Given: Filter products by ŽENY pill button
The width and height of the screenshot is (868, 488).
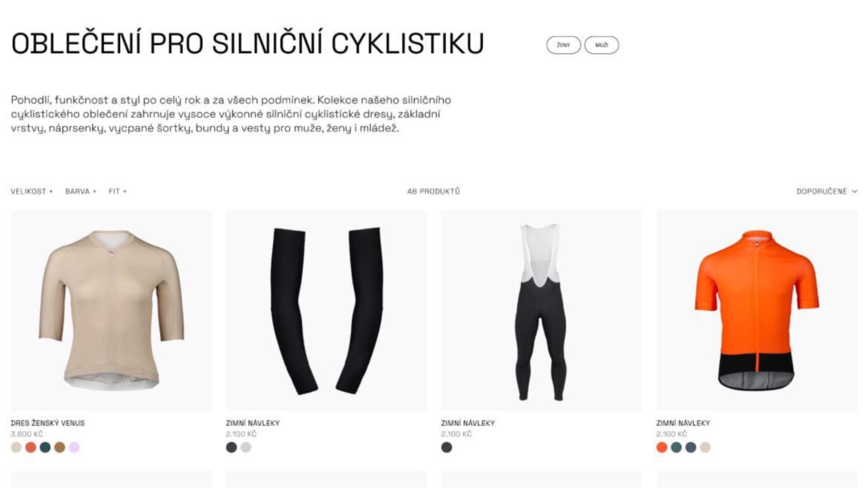Looking at the screenshot, I should point(563,45).
